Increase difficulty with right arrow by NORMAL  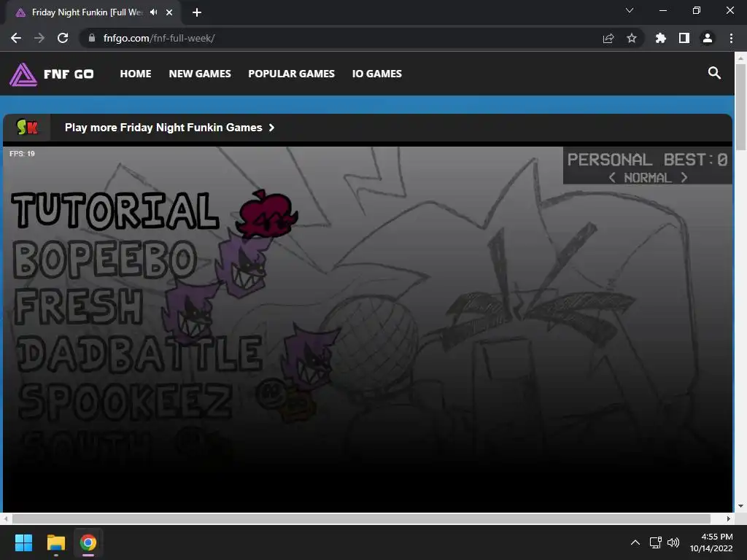click(x=684, y=178)
